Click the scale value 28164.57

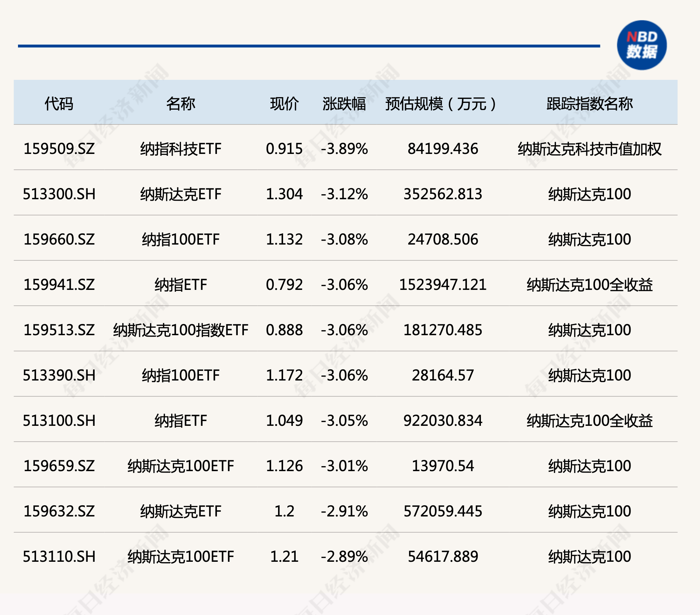443,375
